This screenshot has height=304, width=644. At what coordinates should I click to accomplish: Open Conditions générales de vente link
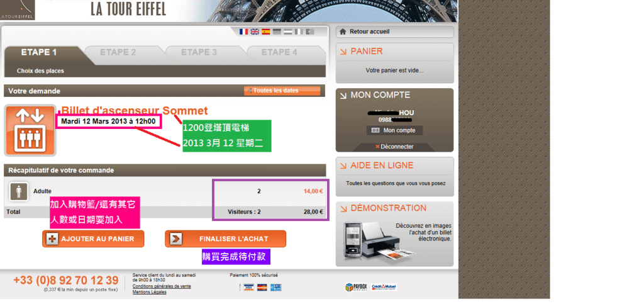[162, 286]
